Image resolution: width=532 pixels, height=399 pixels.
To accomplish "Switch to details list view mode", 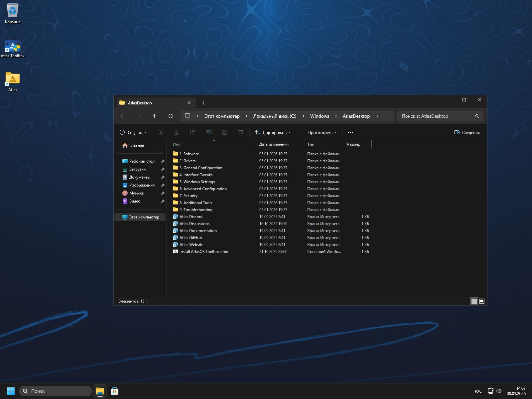I will [474, 301].
